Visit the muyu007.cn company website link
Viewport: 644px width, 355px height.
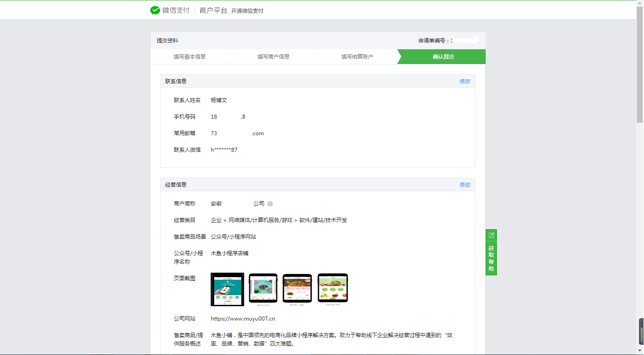click(243, 318)
